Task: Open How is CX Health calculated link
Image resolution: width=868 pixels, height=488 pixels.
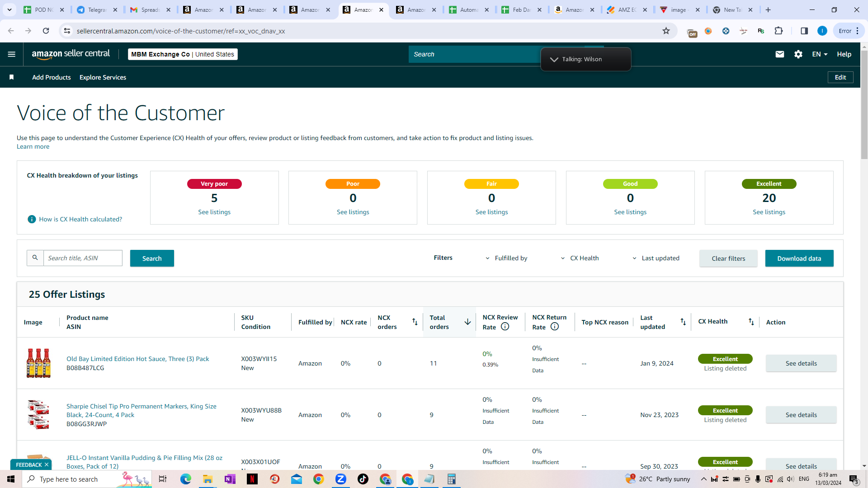Action: (x=80, y=219)
